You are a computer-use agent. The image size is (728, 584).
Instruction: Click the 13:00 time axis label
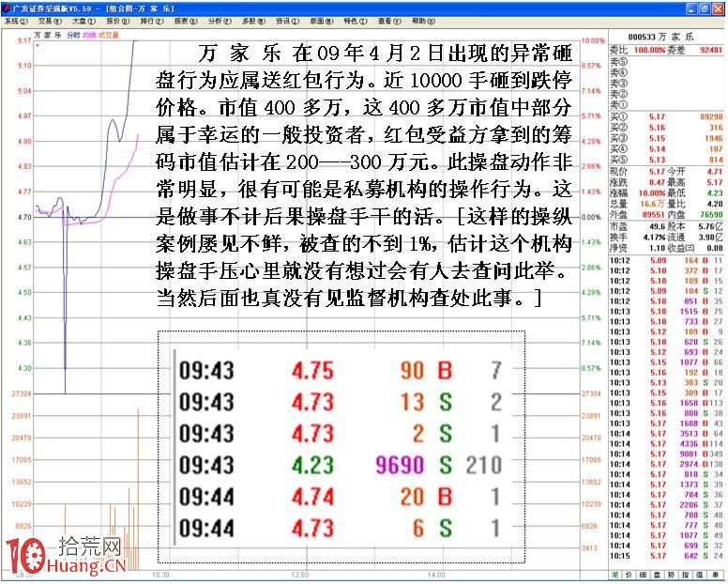point(299,575)
